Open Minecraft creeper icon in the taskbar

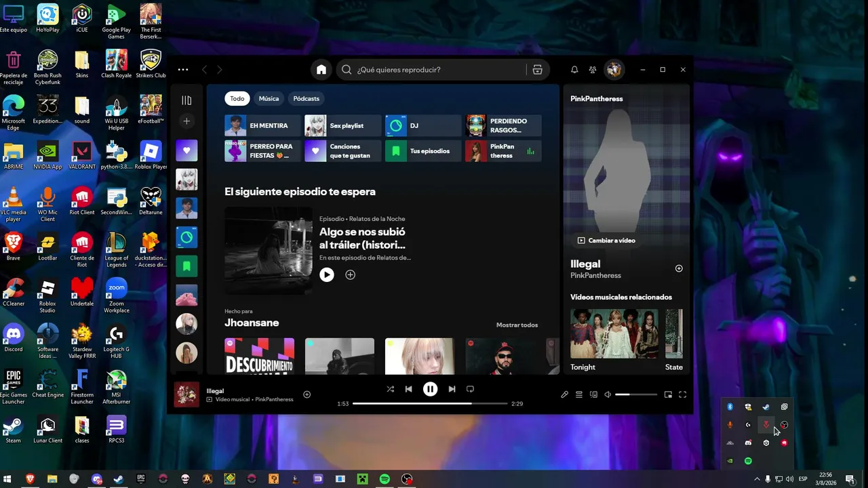(362, 479)
